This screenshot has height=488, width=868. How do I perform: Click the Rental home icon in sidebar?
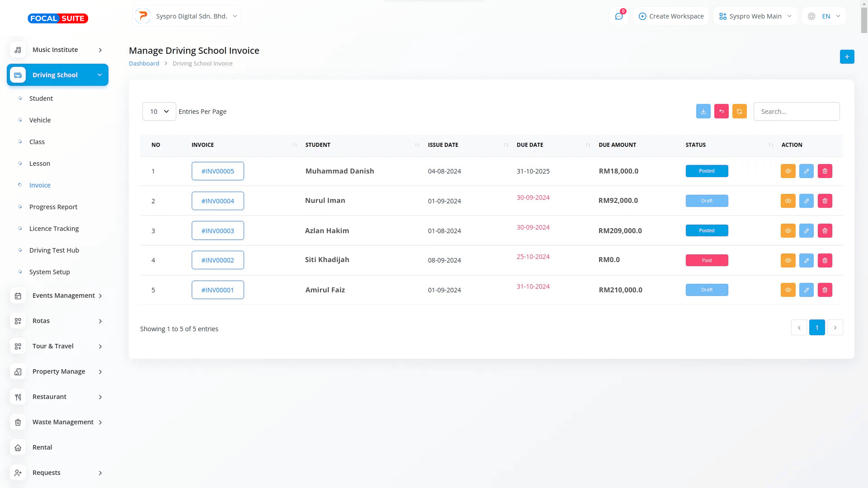(18, 447)
